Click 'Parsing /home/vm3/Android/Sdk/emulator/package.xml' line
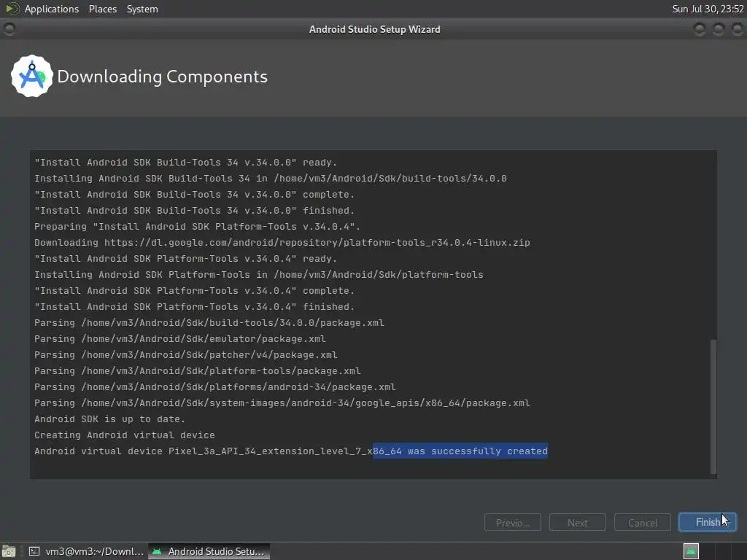 click(180, 338)
